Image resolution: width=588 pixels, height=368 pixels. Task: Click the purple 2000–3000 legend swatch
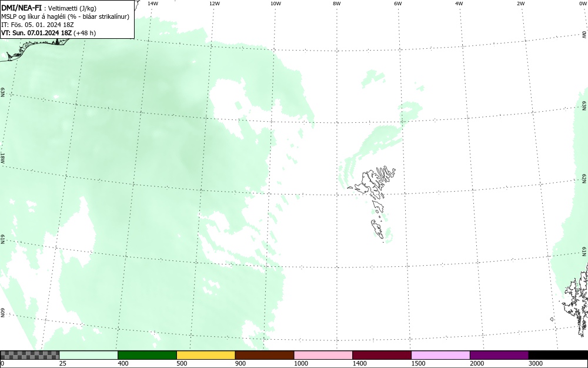click(499, 355)
